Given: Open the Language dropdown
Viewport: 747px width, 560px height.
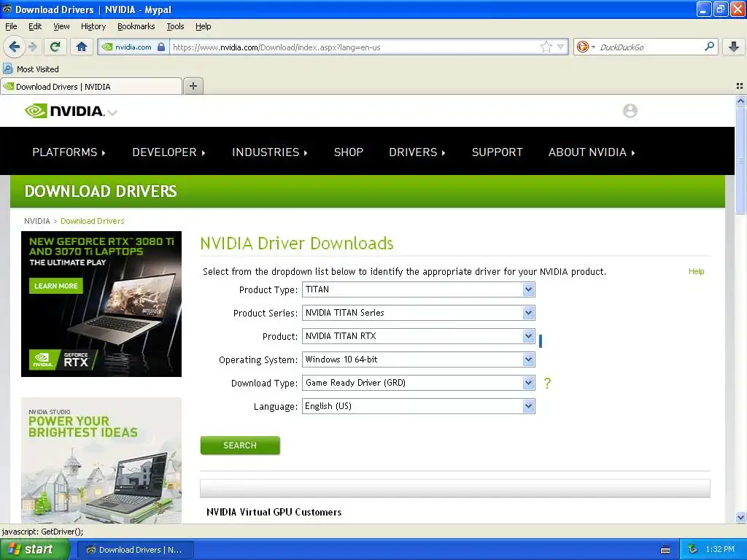Looking at the screenshot, I should tap(418, 406).
